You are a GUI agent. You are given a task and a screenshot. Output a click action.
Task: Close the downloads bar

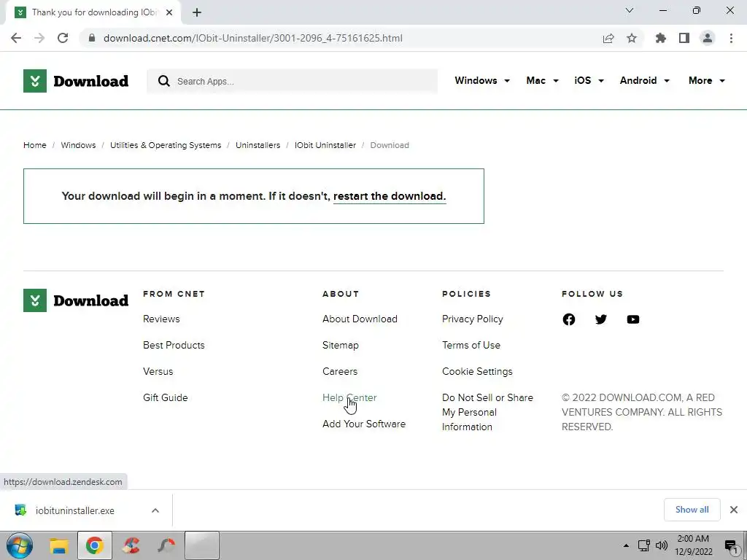(x=734, y=510)
